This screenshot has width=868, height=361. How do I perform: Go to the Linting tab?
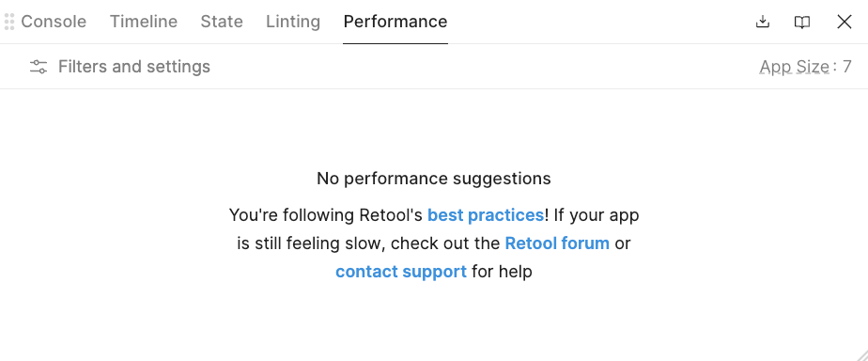(x=293, y=22)
